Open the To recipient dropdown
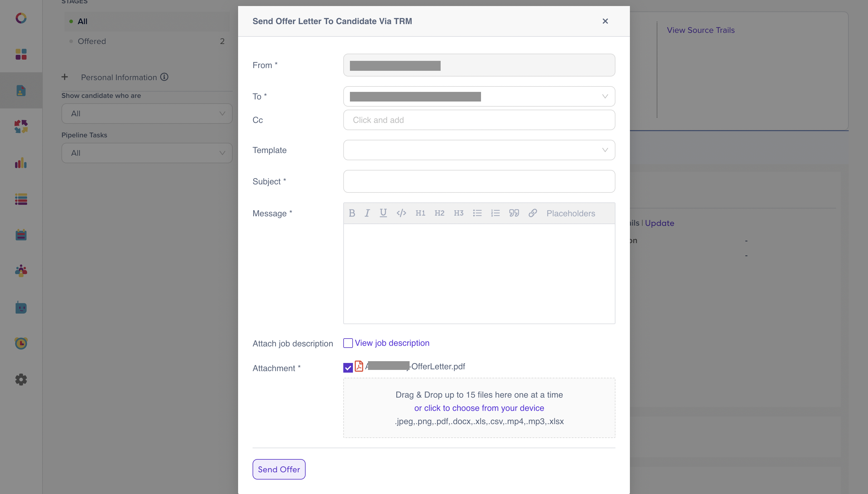The image size is (868, 494). point(479,96)
